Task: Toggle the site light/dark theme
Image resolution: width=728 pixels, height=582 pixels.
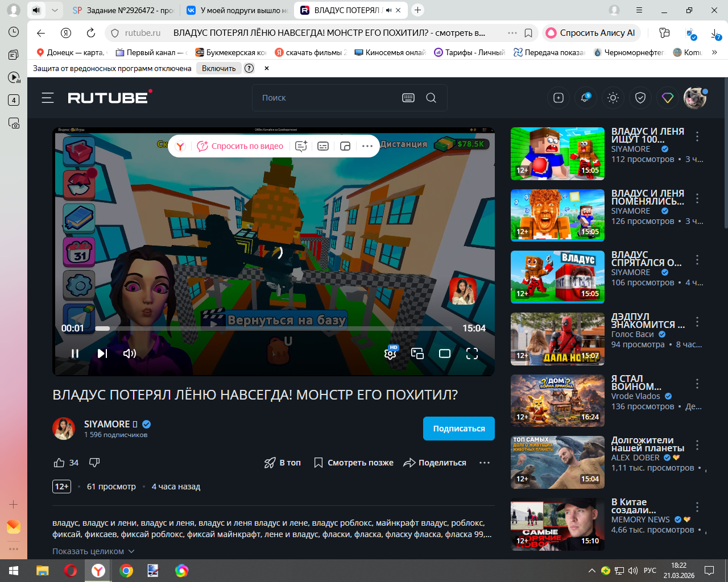Action: pos(613,98)
